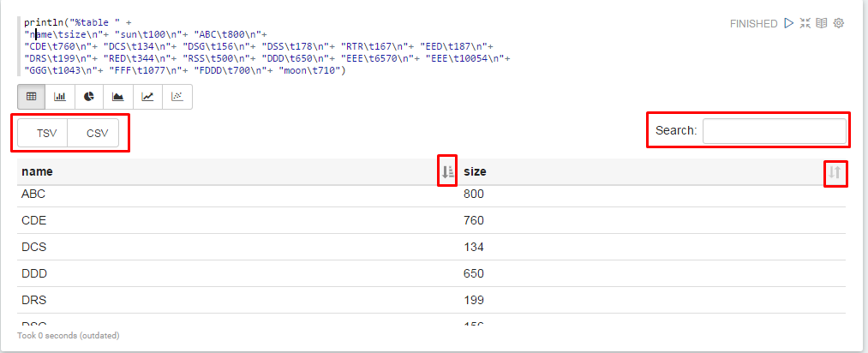Click the ABC row name cell
Image resolution: width=868 pixels, height=353 pixels.
coord(33,194)
